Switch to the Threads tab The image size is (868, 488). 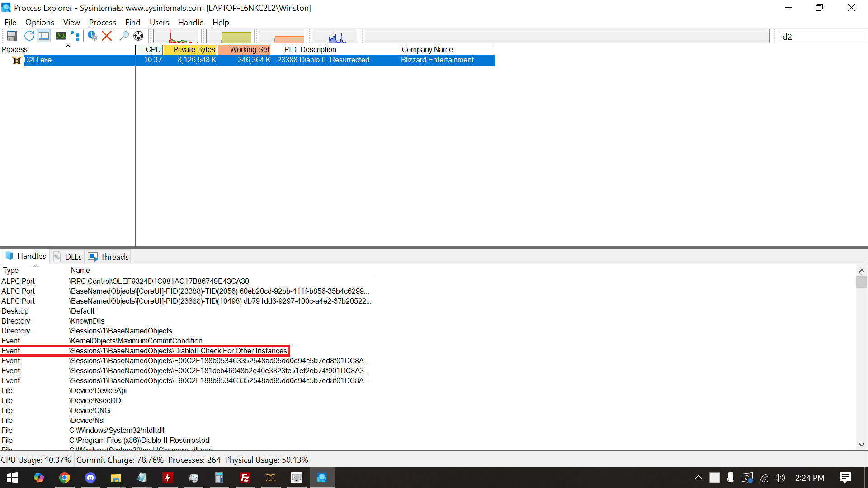109,257
